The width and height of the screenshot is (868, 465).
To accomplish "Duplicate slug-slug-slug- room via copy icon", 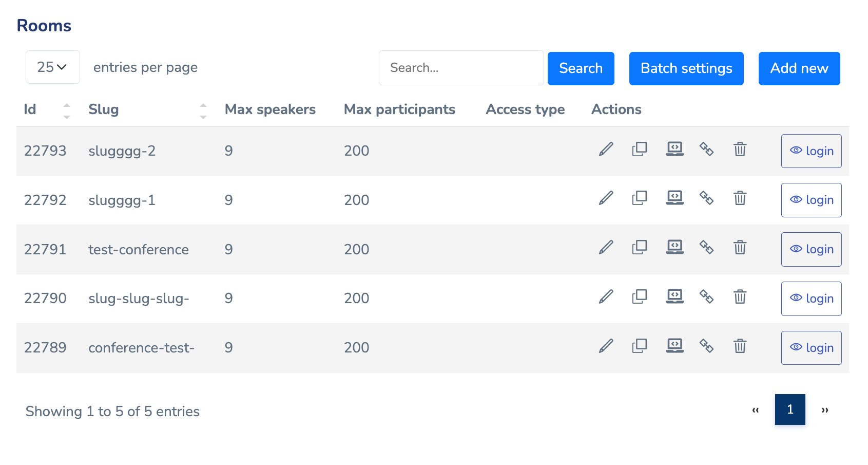I will coord(640,297).
